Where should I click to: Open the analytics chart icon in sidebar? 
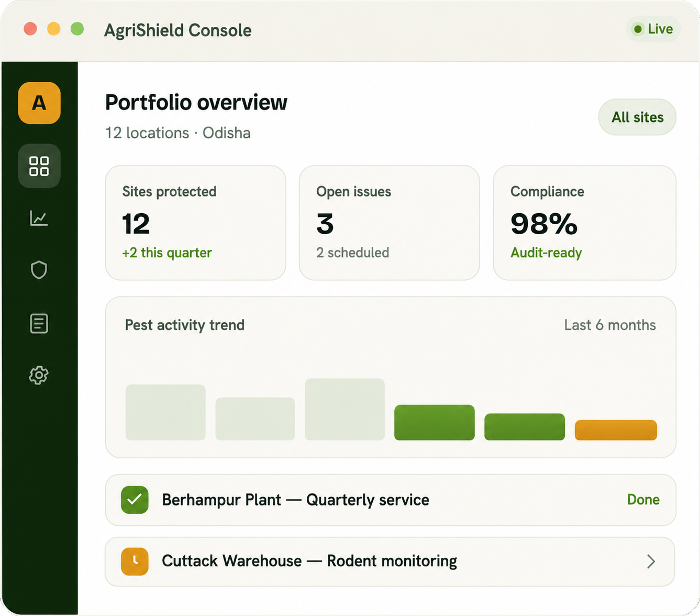[39, 218]
